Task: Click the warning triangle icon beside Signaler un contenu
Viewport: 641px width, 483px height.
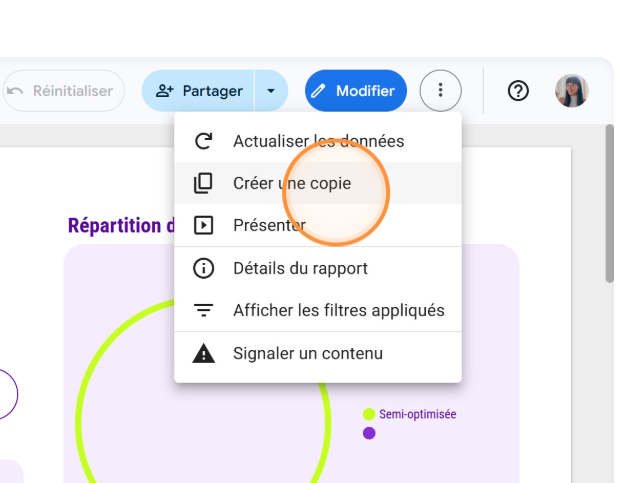Action: (203, 353)
